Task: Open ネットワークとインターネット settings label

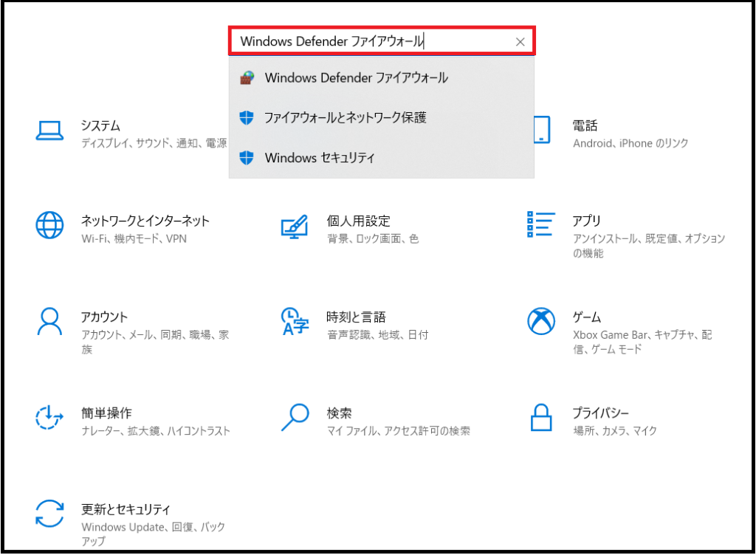Action: coord(145,221)
